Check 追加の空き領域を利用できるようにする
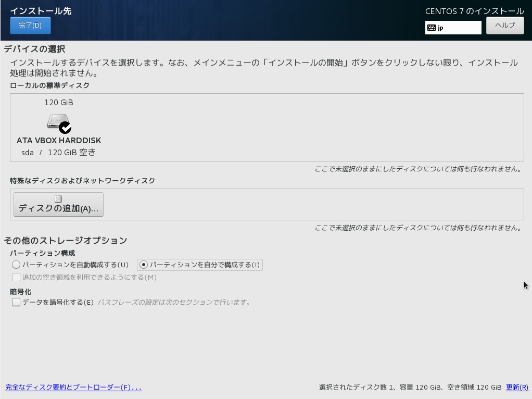This screenshot has height=399, width=532. [16, 278]
